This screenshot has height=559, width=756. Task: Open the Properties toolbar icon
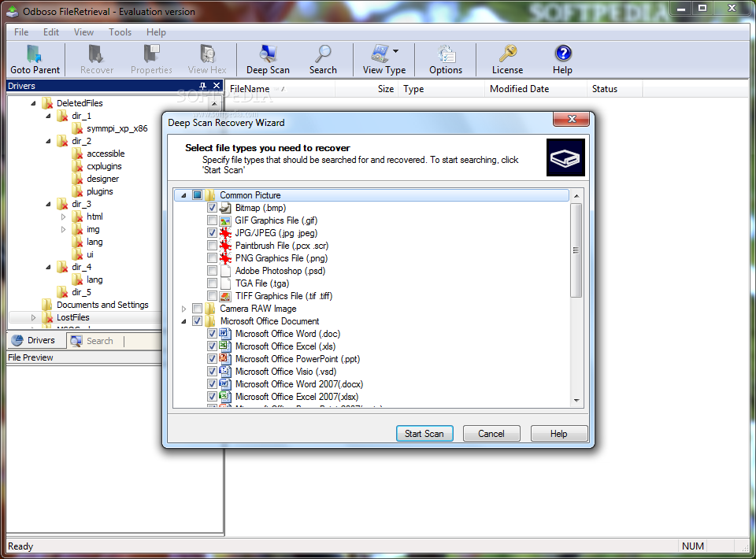151,54
